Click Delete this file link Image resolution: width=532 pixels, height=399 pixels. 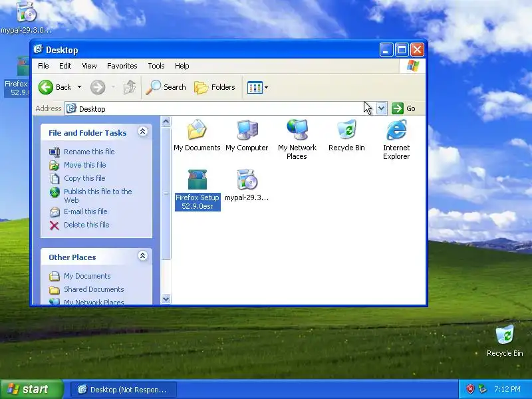pos(86,225)
